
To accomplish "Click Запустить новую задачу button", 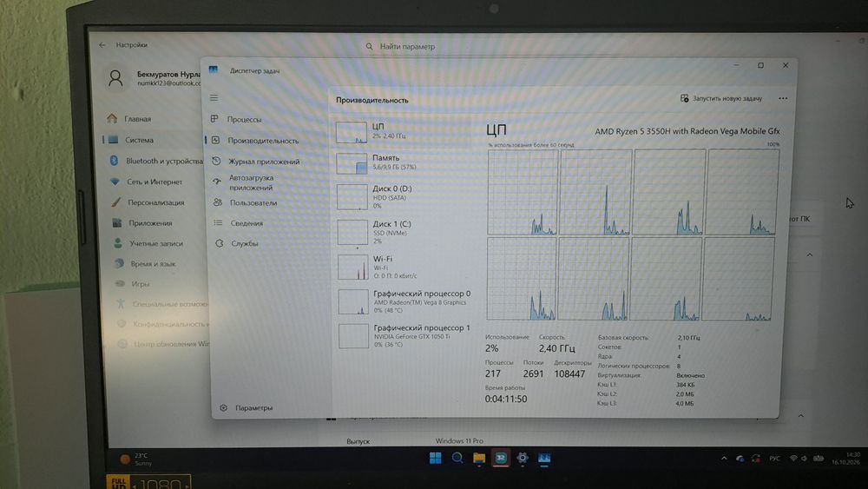I will [721, 98].
